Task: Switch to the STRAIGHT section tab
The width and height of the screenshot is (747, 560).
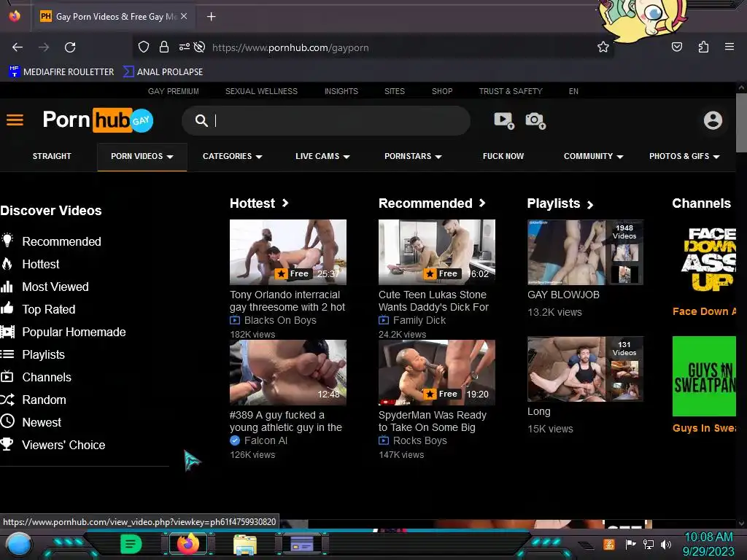Action: 52,156
